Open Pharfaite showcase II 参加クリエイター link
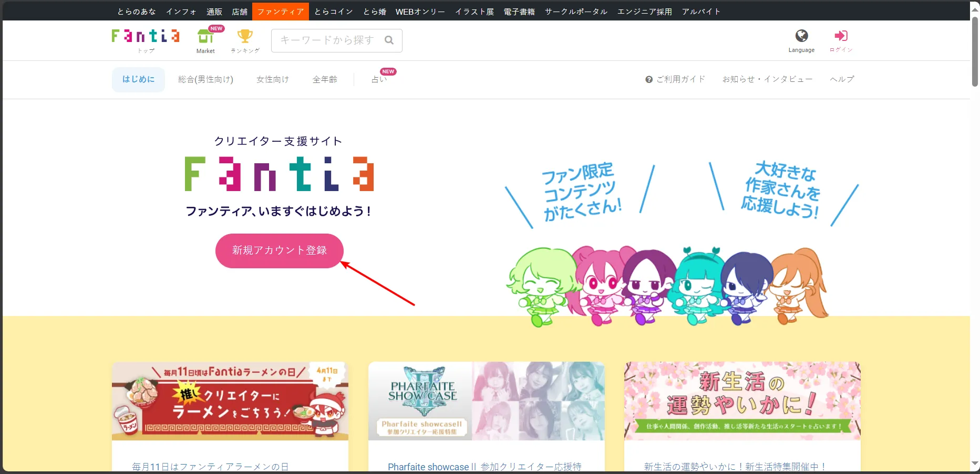Viewport: 980px width, 474px height. (x=484, y=467)
